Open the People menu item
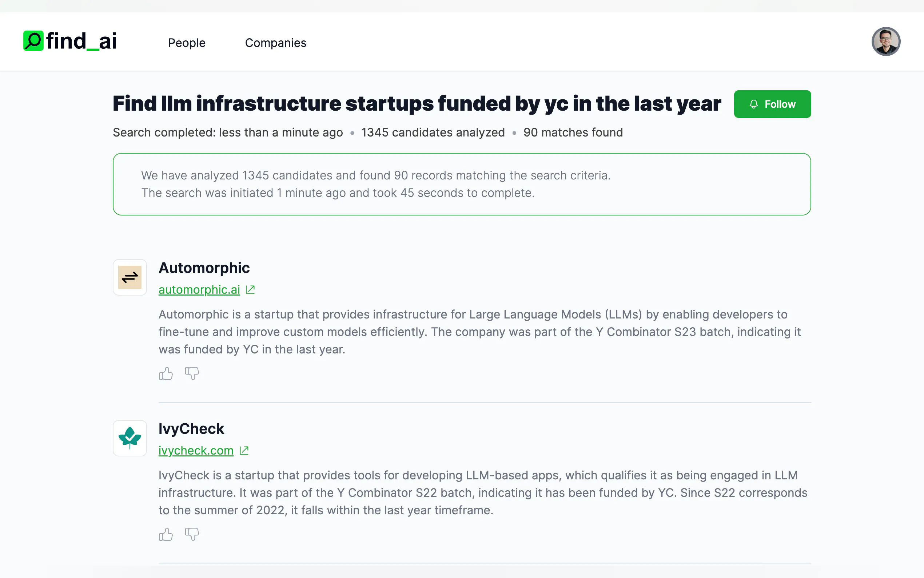 click(187, 43)
